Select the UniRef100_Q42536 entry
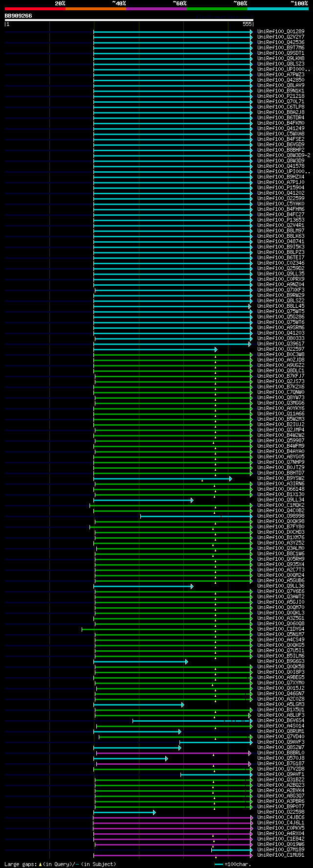The height and width of the screenshot is (868, 313). (281, 42)
